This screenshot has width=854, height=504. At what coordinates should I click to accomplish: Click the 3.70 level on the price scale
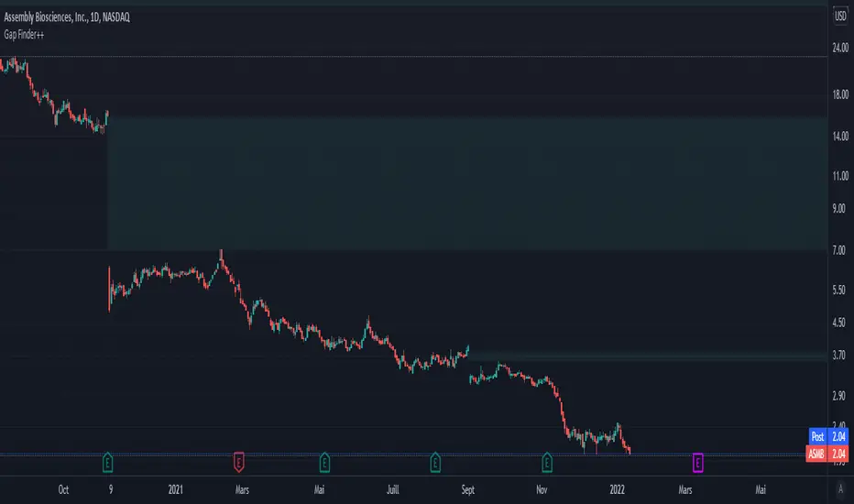838,356
